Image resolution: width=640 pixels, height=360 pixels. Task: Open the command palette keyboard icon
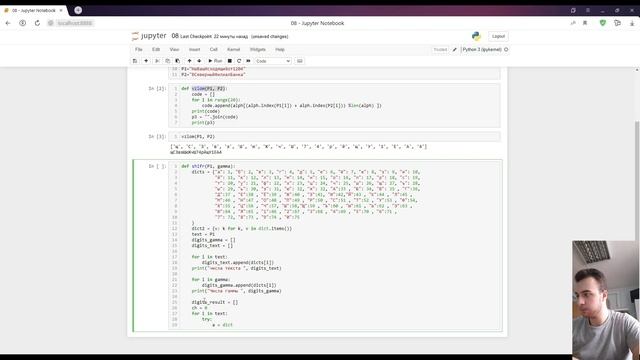pos(300,61)
